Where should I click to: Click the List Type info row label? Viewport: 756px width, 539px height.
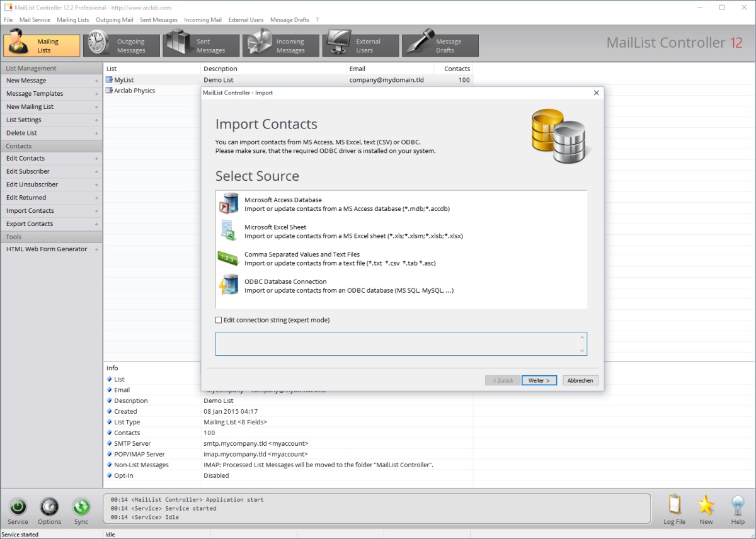[x=127, y=423]
